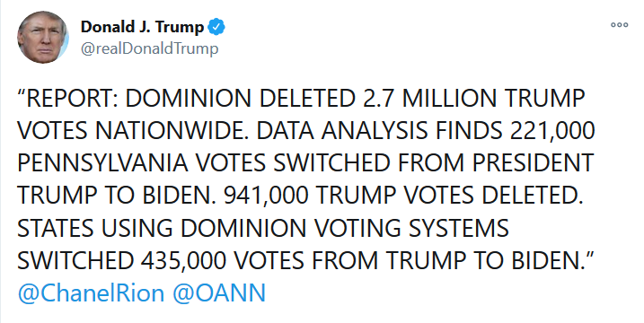Click the word PENNSYLVANIA in the tweet
The image size is (644, 323).
point(102,163)
